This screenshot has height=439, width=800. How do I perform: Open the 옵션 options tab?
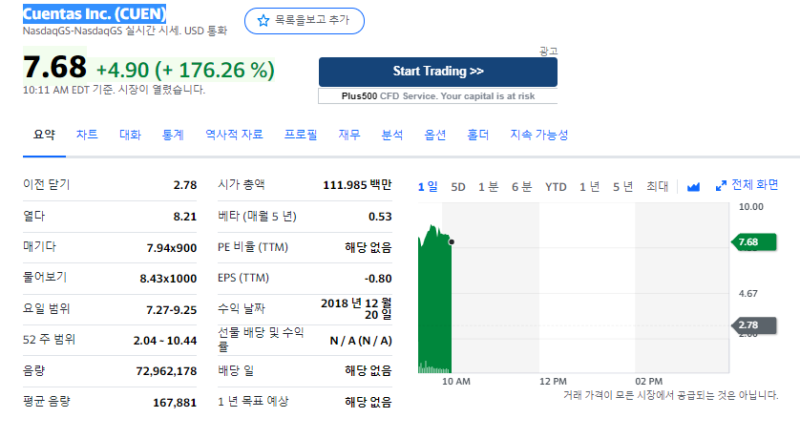coord(435,135)
